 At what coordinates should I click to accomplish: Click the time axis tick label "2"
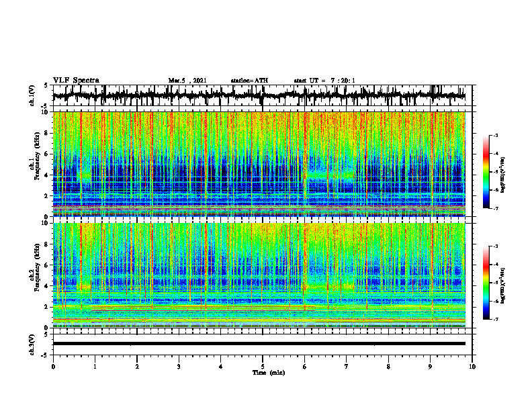click(137, 367)
